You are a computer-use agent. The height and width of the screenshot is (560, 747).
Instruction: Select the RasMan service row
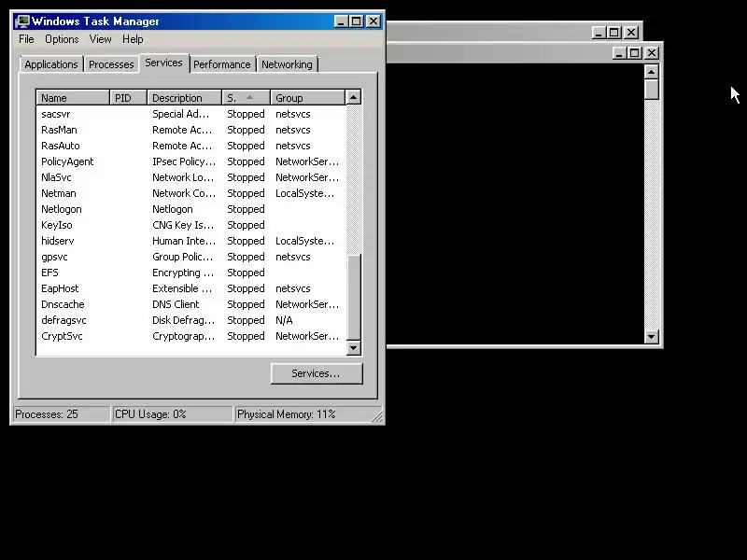click(x=190, y=130)
